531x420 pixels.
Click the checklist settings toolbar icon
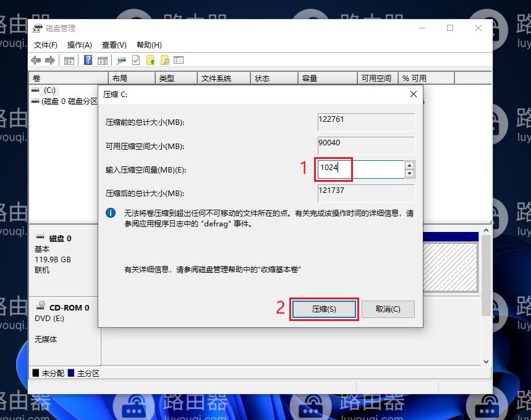[179, 60]
